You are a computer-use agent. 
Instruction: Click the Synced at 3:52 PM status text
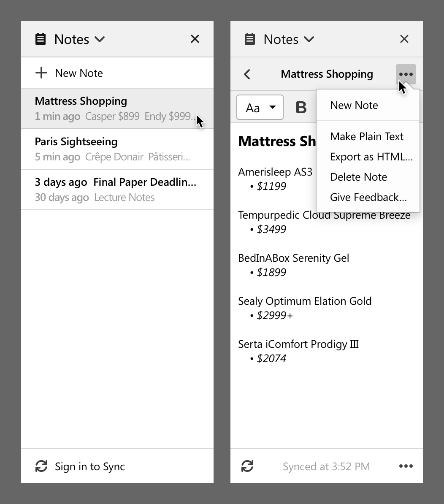tap(326, 466)
